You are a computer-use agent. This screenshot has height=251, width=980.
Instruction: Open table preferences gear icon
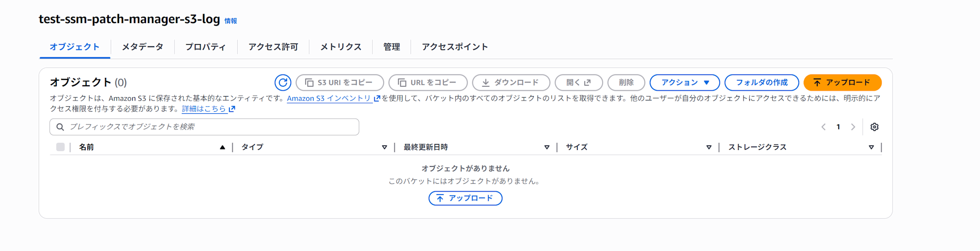pyautogui.click(x=874, y=127)
